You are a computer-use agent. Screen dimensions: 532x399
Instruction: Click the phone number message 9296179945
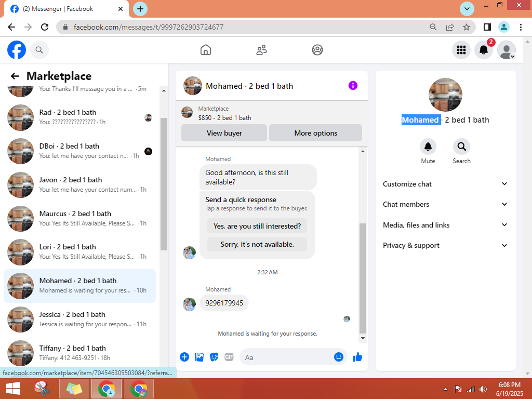coord(224,303)
